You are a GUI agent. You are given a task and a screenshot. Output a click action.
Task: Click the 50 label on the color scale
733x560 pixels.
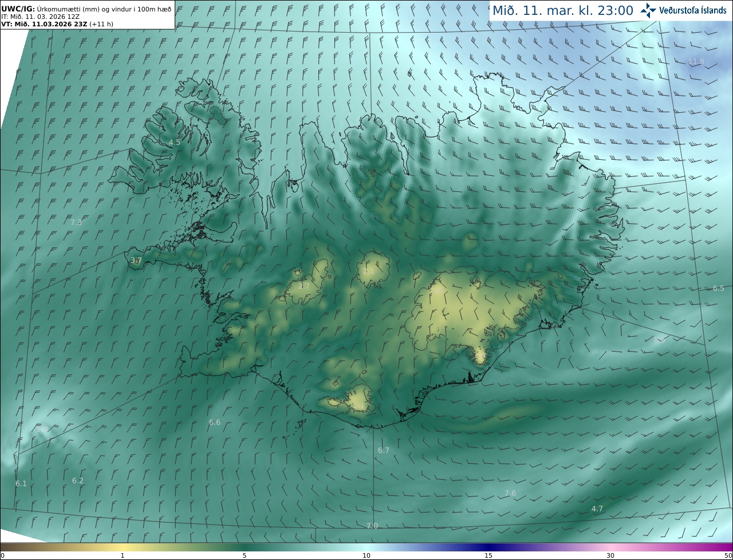coord(728,555)
